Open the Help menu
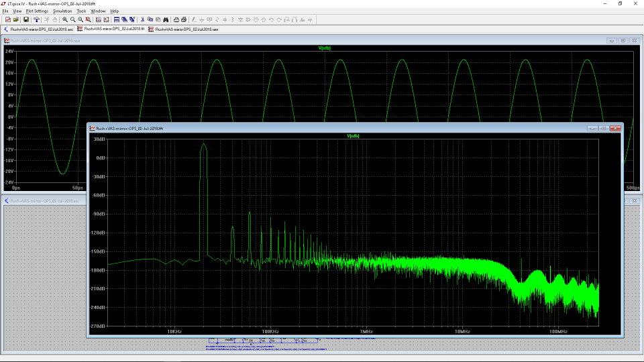Screen dimensions: 644x362 click(x=115, y=11)
